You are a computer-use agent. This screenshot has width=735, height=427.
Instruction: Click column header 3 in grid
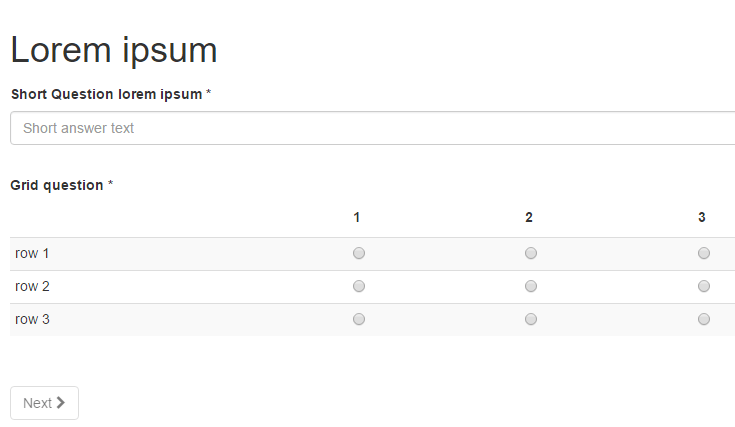[702, 217]
